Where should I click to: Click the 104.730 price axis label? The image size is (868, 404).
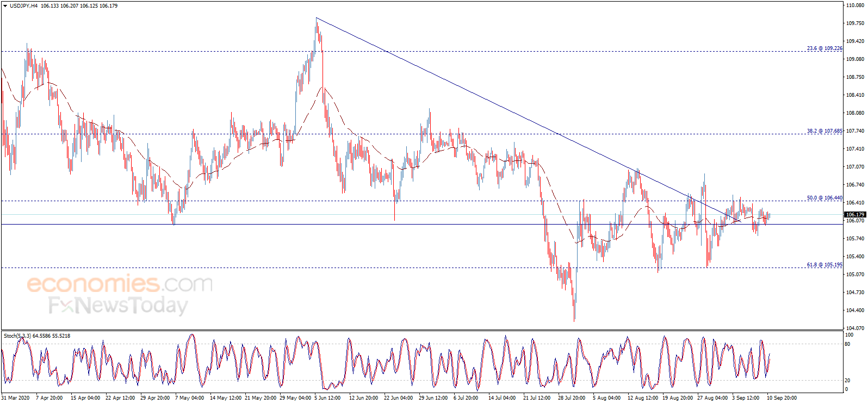(x=855, y=293)
